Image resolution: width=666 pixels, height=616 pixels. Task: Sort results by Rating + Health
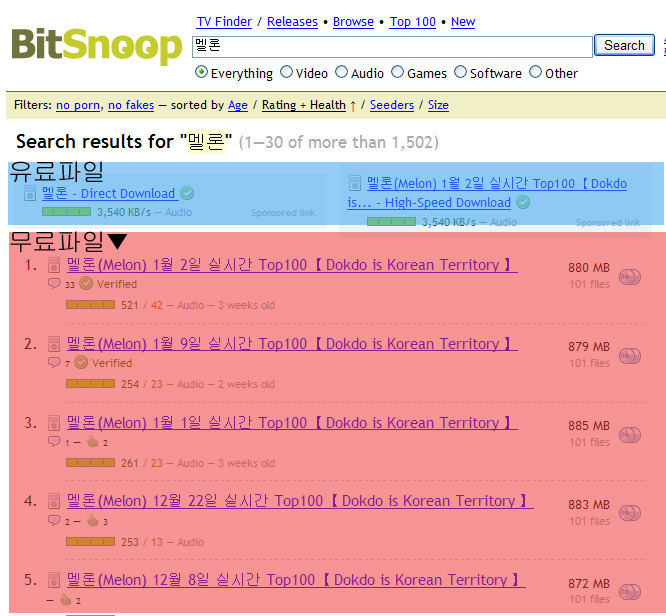pyautogui.click(x=304, y=105)
